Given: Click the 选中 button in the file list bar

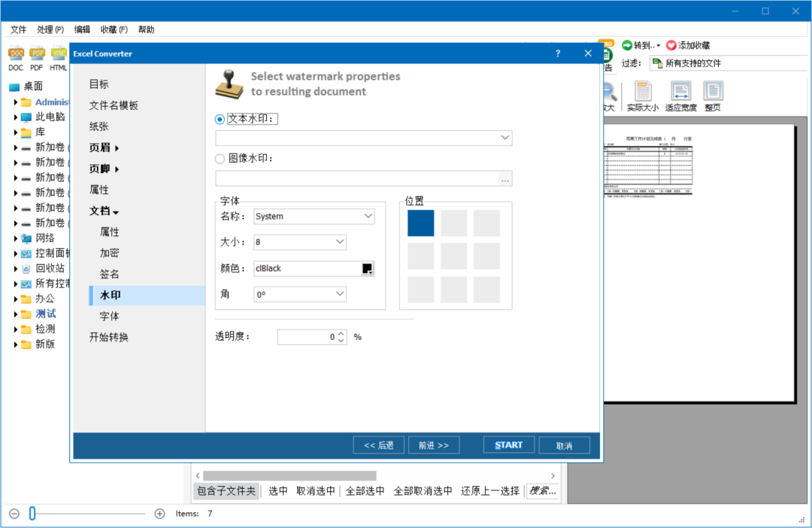Looking at the screenshot, I should pyautogui.click(x=278, y=490).
